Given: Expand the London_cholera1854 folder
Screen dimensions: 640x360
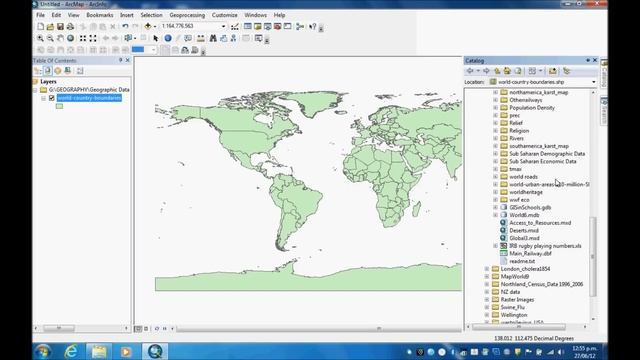Looking at the screenshot, I should pyautogui.click(x=487, y=269).
